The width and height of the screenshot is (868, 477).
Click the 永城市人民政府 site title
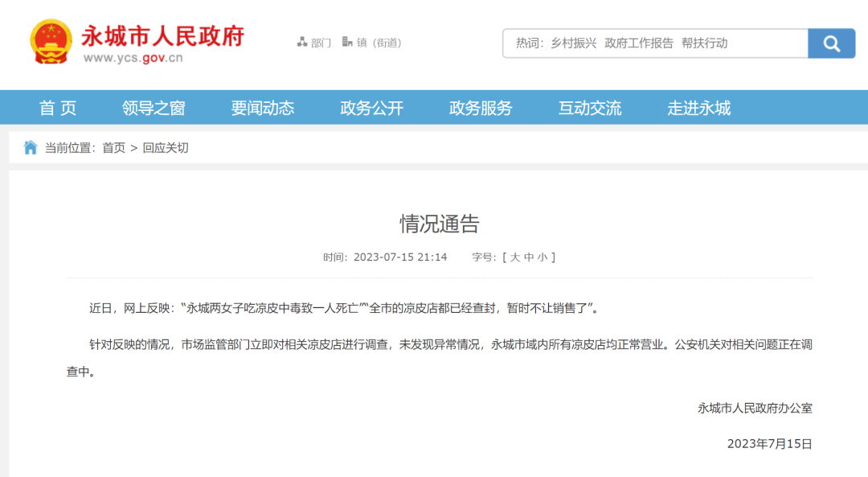(162, 36)
